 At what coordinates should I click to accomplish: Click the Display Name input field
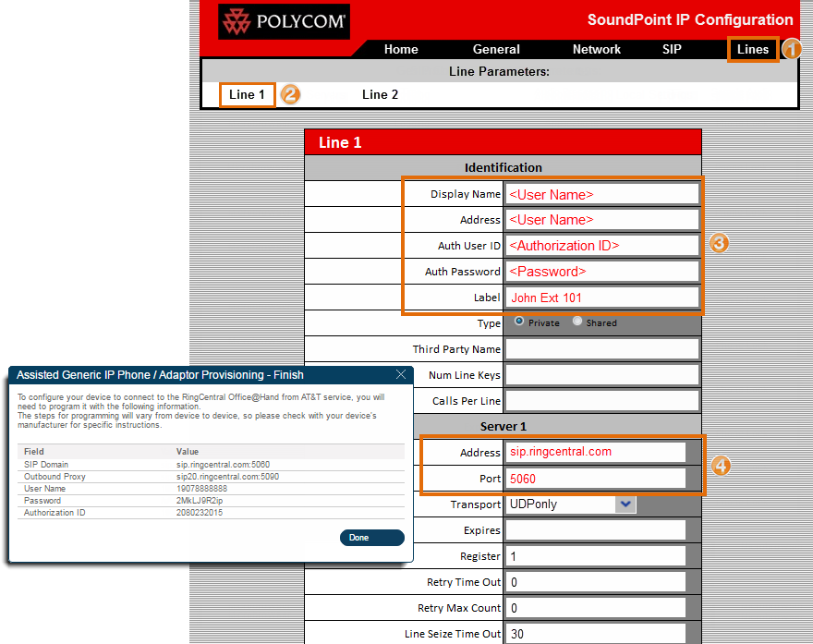(602, 194)
